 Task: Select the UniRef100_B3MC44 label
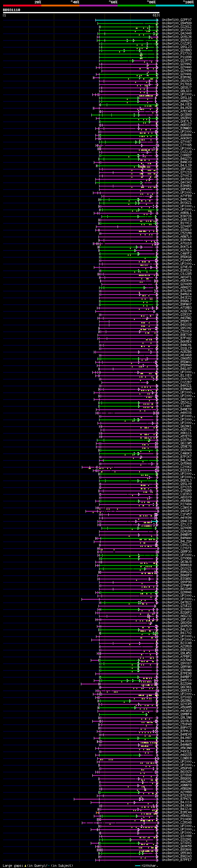click(177, 812)
